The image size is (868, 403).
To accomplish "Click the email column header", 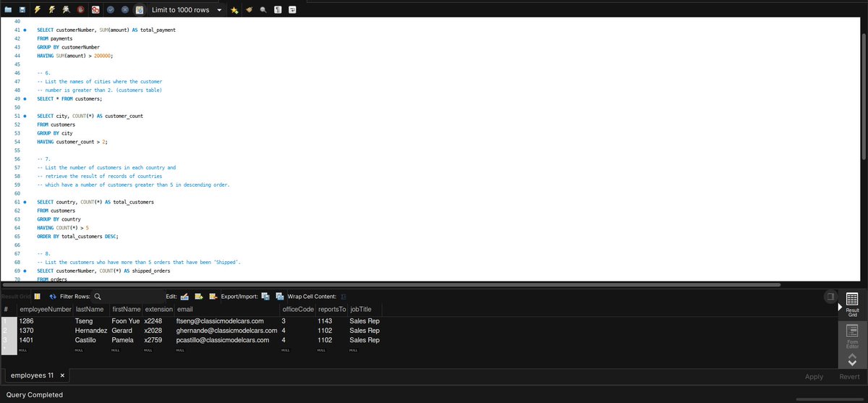I will click(226, 310).
